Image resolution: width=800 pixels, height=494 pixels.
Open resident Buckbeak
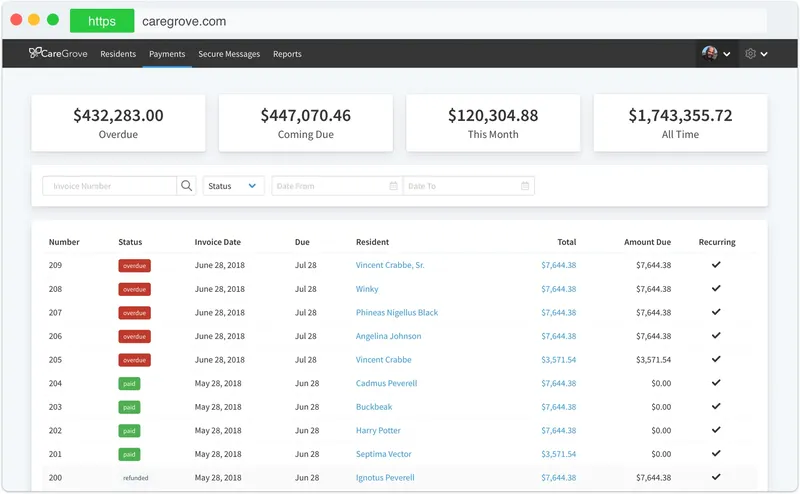pyautogui.click(x=374, y=407)
